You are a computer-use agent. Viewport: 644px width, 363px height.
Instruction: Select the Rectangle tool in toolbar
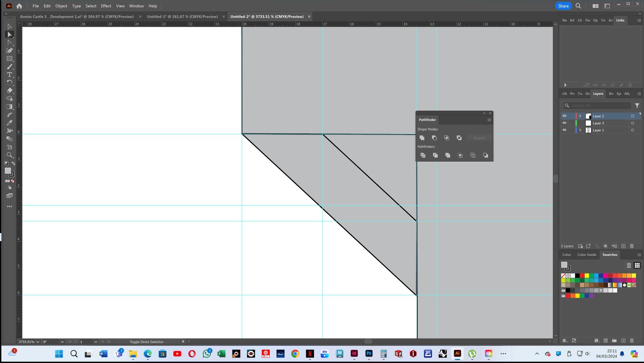[x=9, y=59]
